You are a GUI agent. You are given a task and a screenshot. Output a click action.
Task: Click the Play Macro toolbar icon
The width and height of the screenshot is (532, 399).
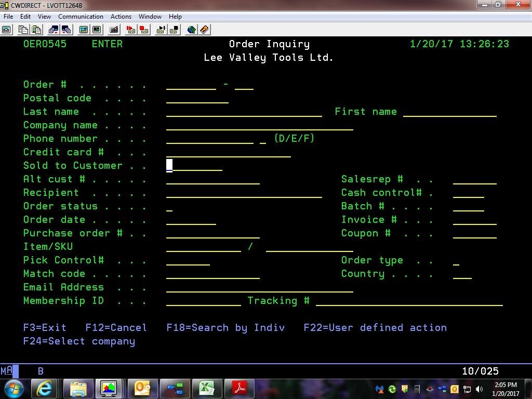(161, 30)
